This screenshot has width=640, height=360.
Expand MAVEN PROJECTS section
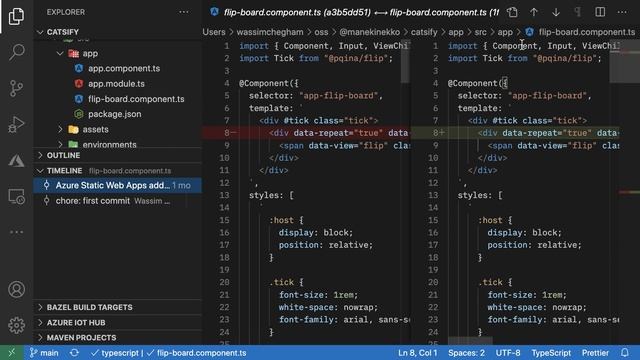tap(118, 338)
